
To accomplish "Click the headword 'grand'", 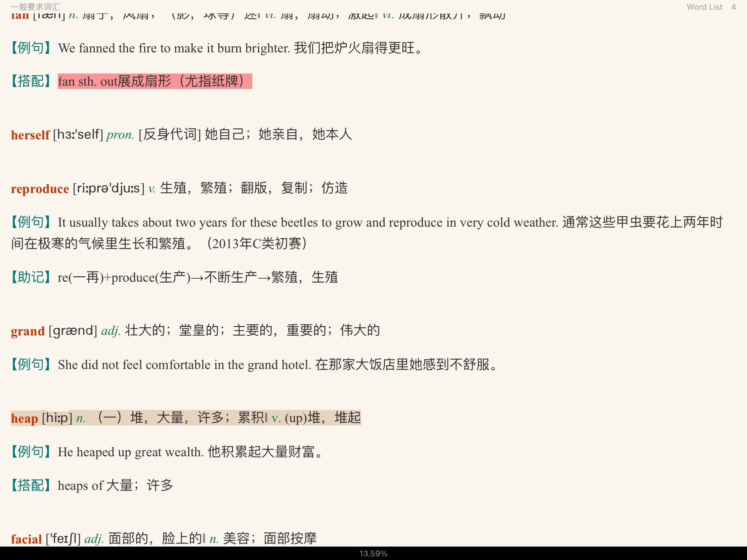I will [28, 331].
